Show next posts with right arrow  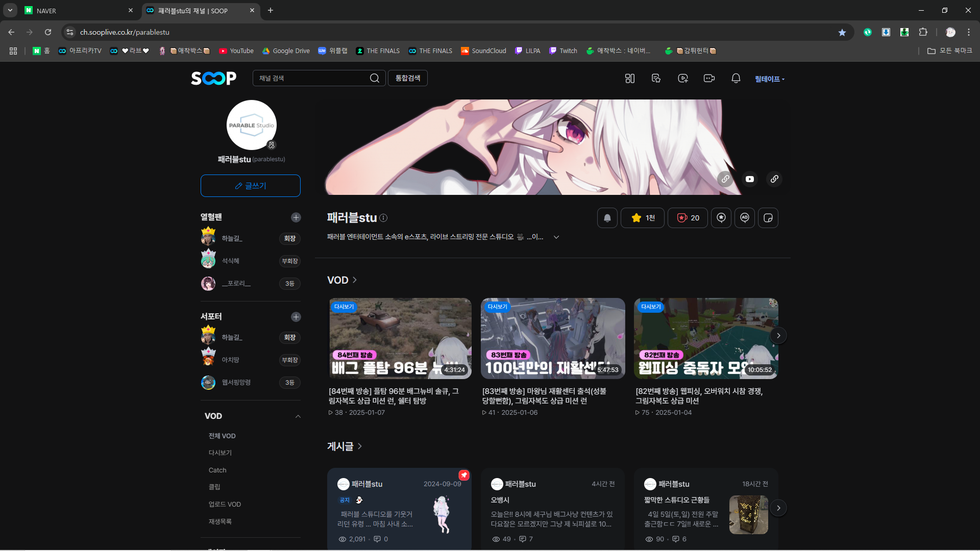point(778,508)
